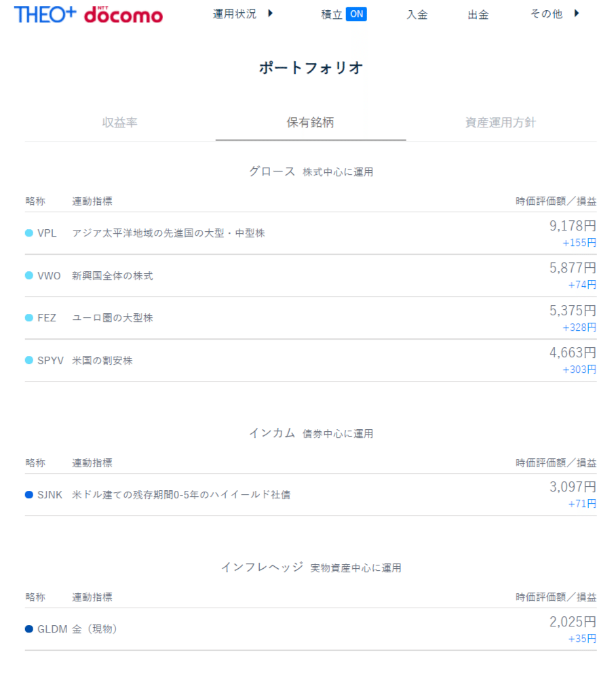Select the 保有銘柄 tab

coord(310,123)
